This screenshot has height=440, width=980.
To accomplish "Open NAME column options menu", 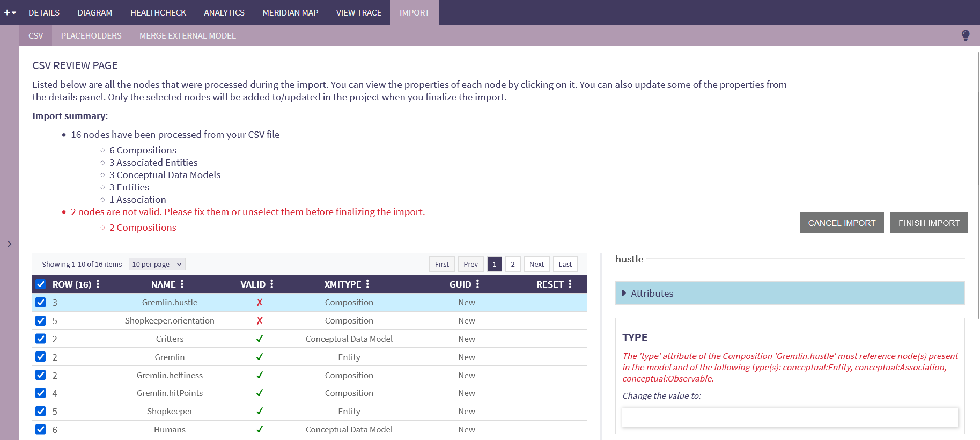I will click(182, 284).
